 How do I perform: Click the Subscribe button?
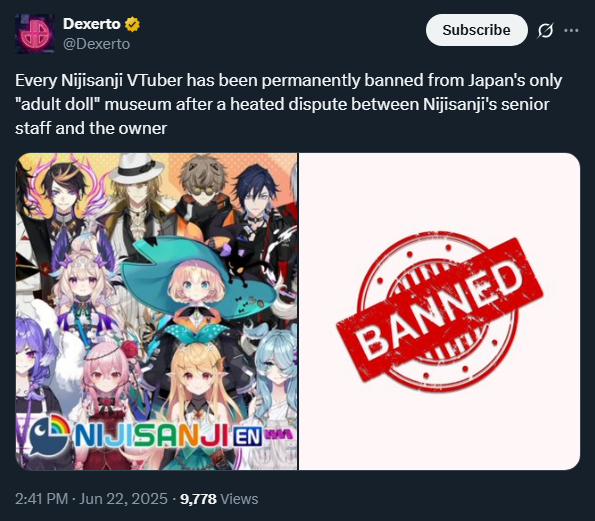click(477, 30)
